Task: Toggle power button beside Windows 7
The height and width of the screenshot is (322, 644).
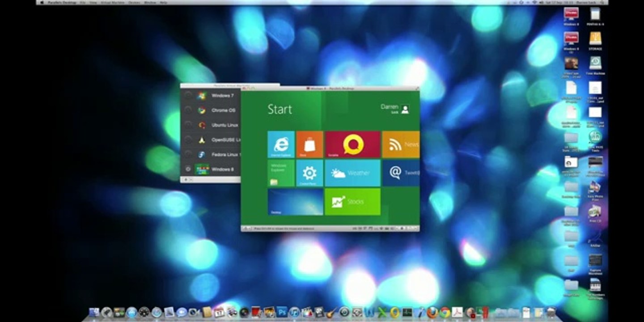Action: (188, 95)
